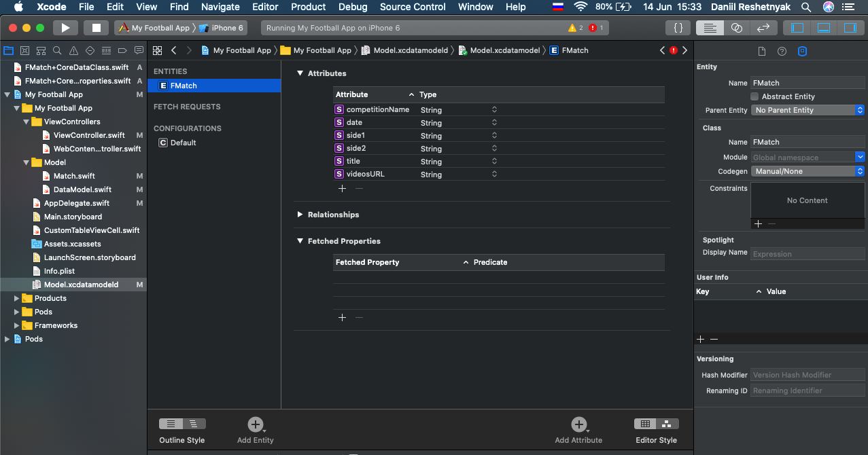Enable the Abstract Entity checkbox
The image size is (868, 455).
pos(754,96)
